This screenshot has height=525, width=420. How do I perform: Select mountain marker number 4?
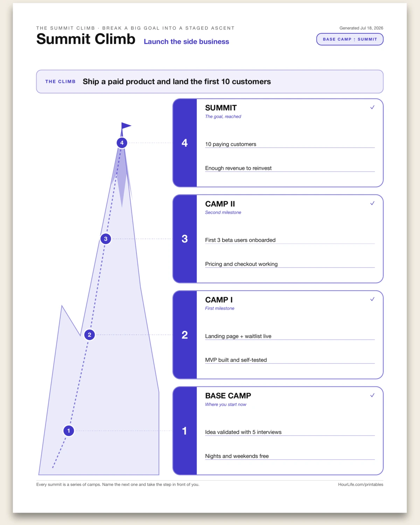[122, 143]
